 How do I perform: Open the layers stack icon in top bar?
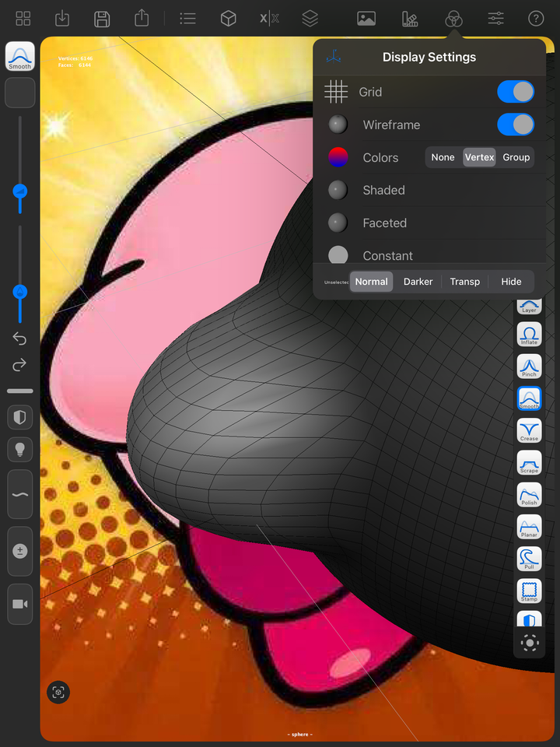[310, 19]
